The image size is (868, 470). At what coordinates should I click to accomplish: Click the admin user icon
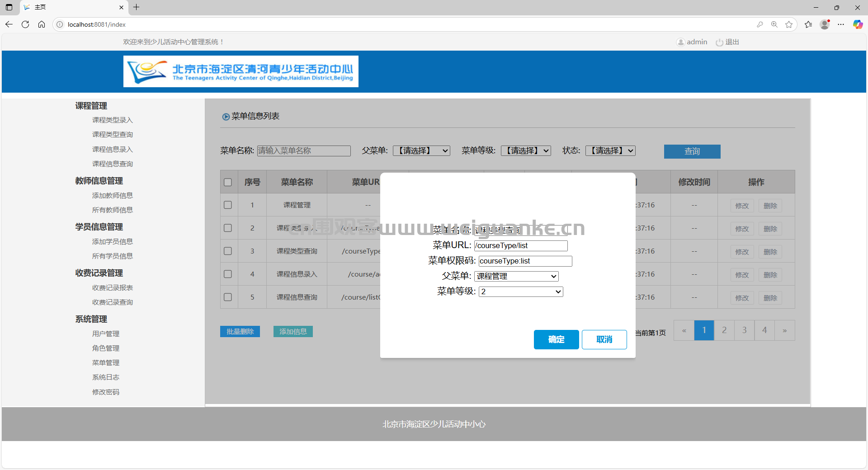pyautogui.click(x=680, y=42)
